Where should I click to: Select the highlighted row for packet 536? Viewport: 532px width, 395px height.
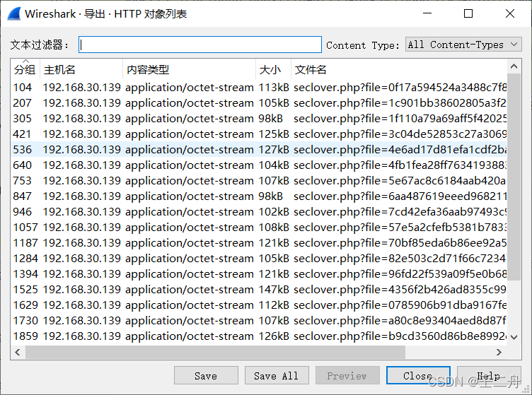(259, 149)
